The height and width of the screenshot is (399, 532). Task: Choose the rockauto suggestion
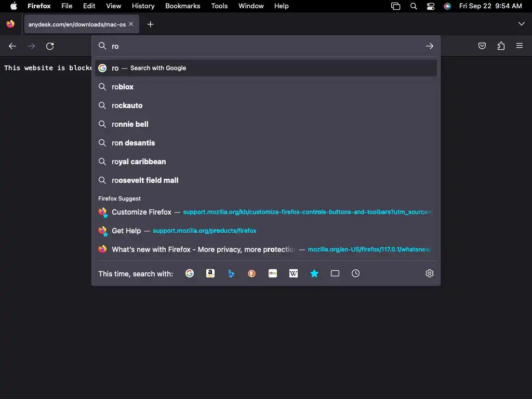pyautogui.click(x=266, y=105)
